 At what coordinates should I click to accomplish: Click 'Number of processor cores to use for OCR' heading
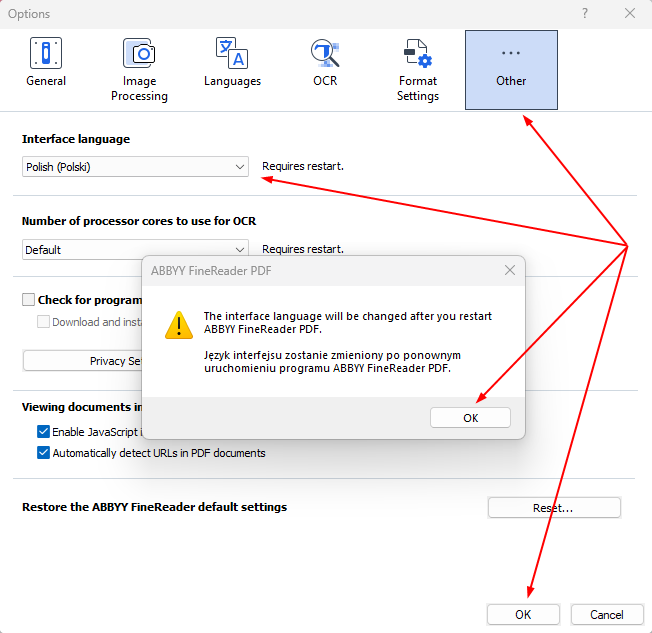(x=139, y=221)
